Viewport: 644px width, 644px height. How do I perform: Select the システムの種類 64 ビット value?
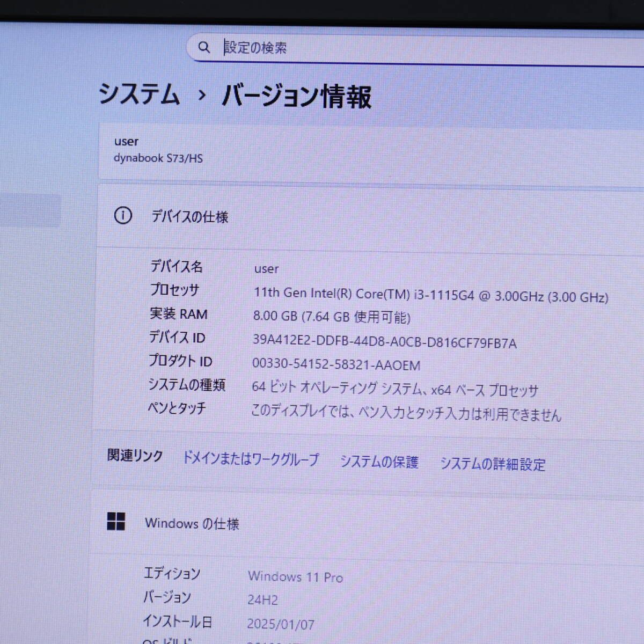(395, 389)
